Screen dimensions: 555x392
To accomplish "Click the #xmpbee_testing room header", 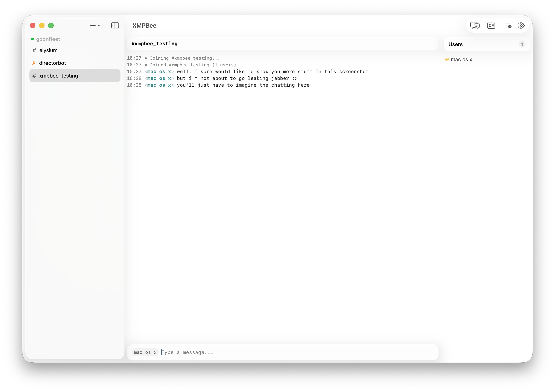I will tap(282, 44).
